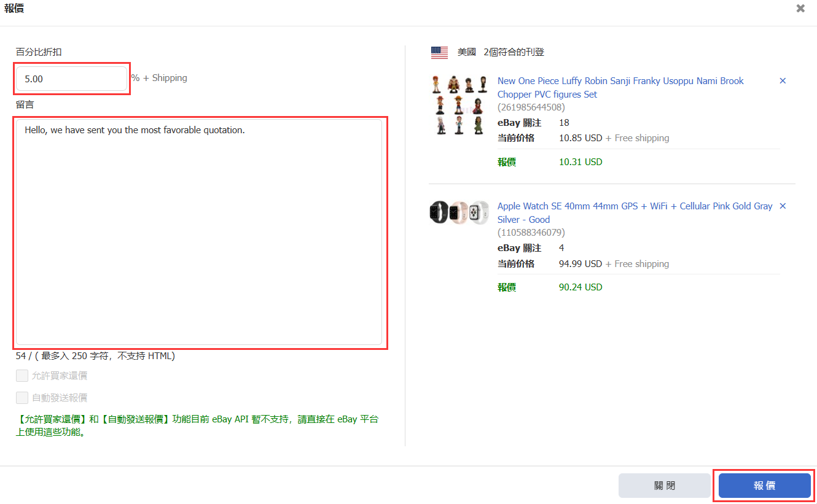Click the Apple Watch thumbnail image
This screenshot has width=817, height=504.
[x=459, y=212]
